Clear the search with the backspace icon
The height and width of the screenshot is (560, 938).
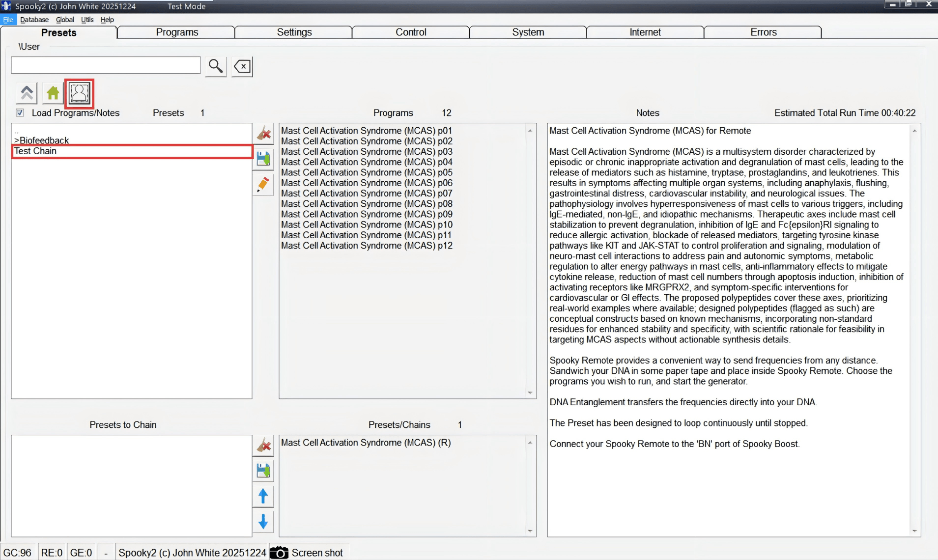tap(242, 66)
